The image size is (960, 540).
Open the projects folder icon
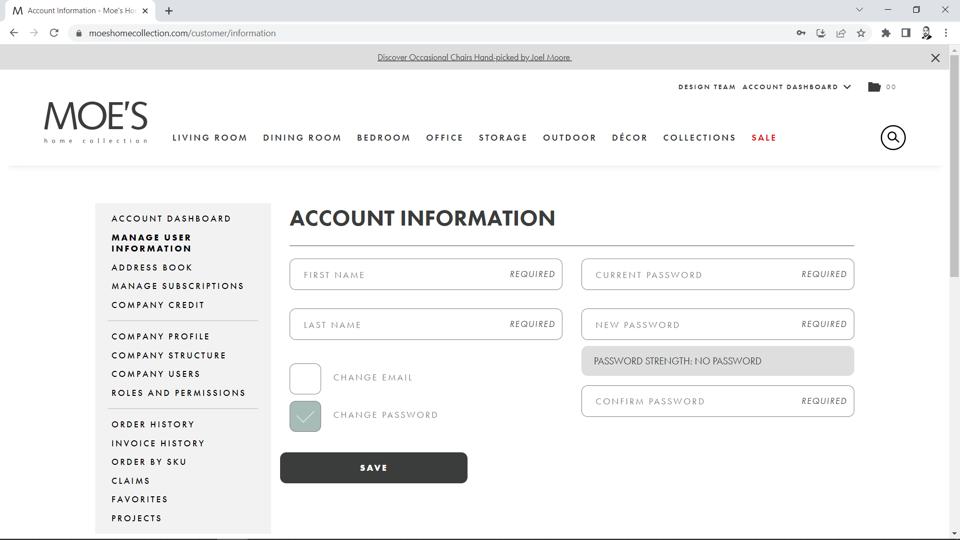click(x=874, y=87)
